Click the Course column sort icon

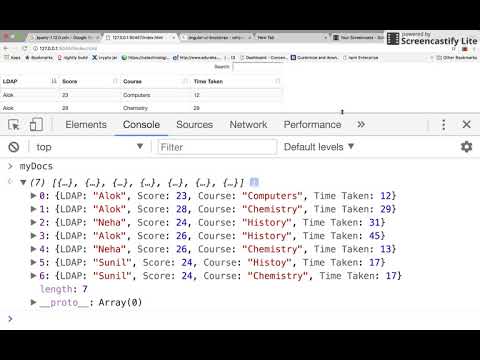pyautogui.click(x=185, y=81)
